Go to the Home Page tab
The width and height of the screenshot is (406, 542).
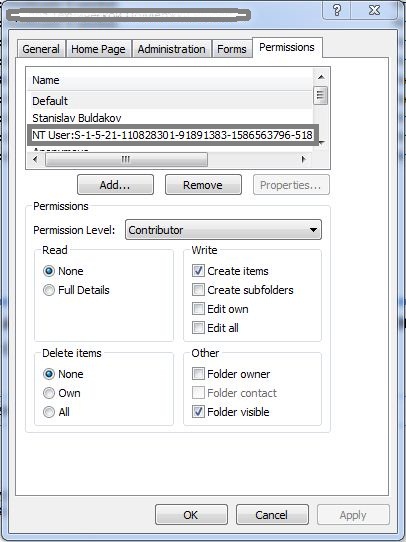[98, 49]
